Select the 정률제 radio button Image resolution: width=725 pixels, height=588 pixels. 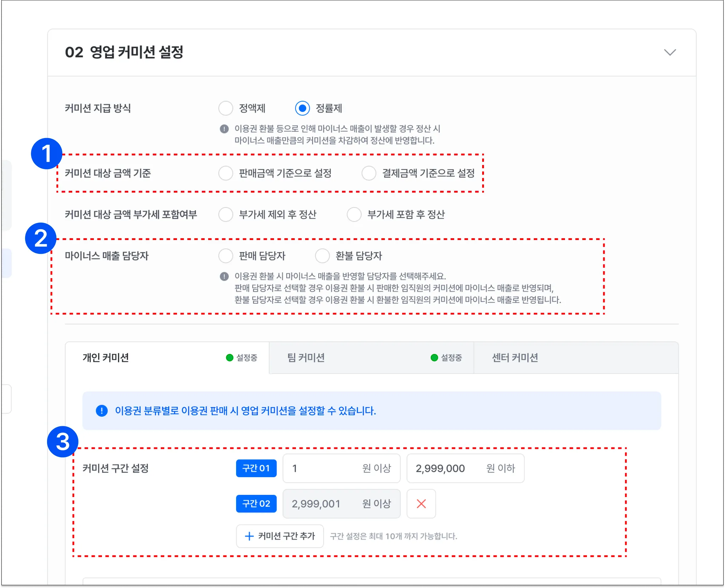click(302, 108)
